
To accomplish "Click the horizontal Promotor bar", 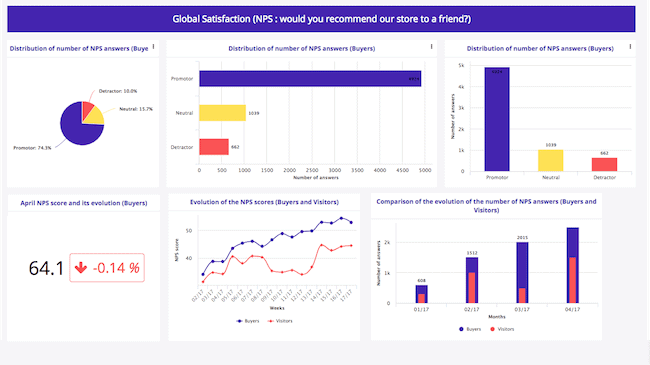I will (310, 79).
